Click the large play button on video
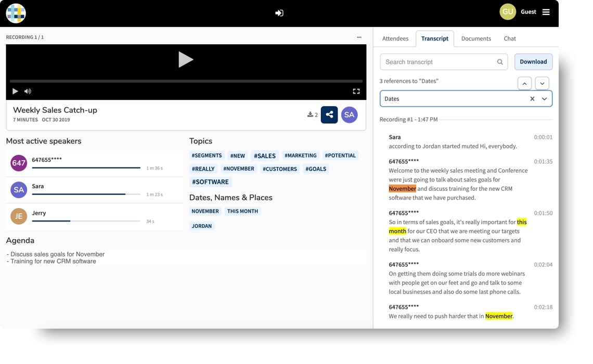Viewport: 593px width, 364px height. click(186, 59)
